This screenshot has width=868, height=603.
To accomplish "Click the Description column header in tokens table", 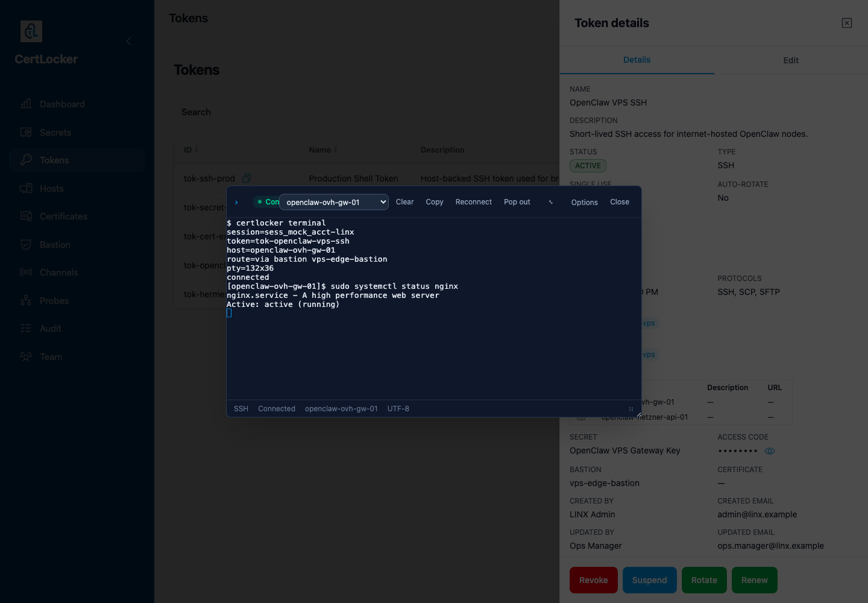I will pyautogui.click(x=442, y=150).
